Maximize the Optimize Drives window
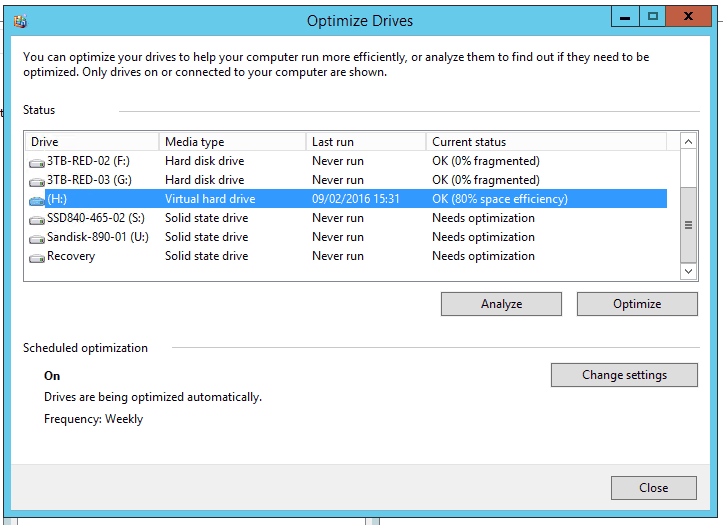Image resolution: width=723 pixels, height=525 pixels. coord(654,16)
